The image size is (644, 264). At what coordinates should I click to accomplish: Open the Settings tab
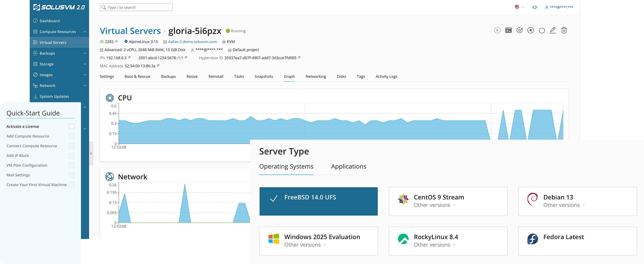107,77
